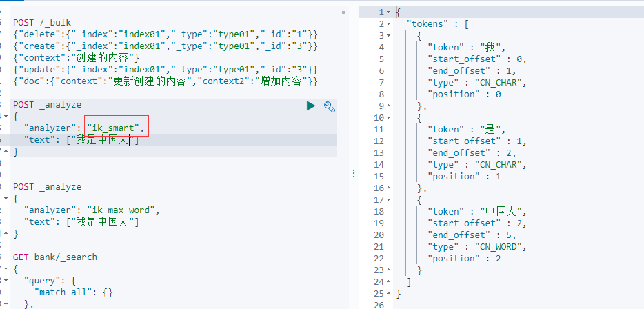Screen dimensions: 644x309
Task: Click the "start_offset" : 0 line
Action: tap(476, 59)
